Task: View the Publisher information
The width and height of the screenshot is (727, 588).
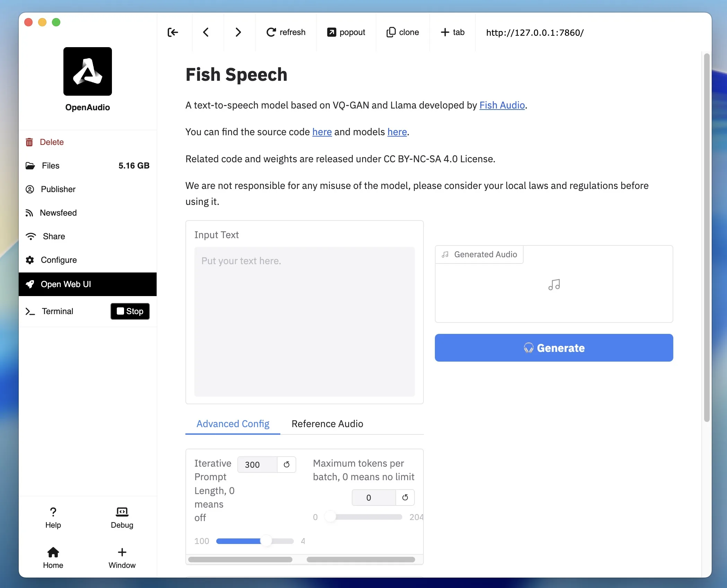Action: pos(58,189)
